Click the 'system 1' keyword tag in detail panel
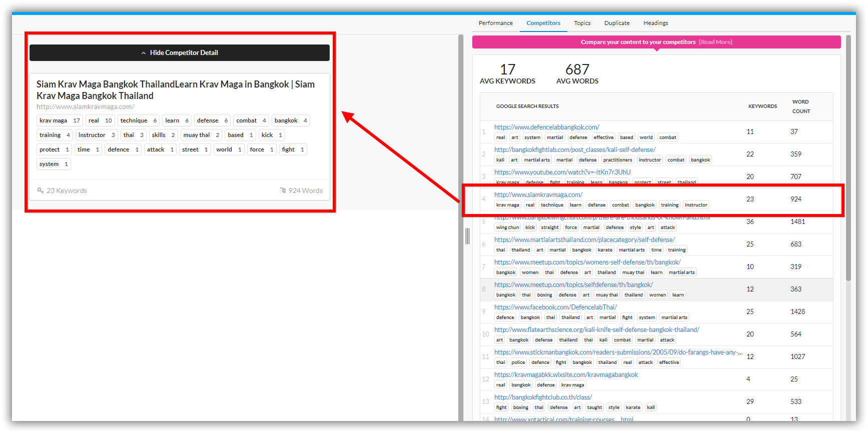868x433 pixels. (54, 164)
